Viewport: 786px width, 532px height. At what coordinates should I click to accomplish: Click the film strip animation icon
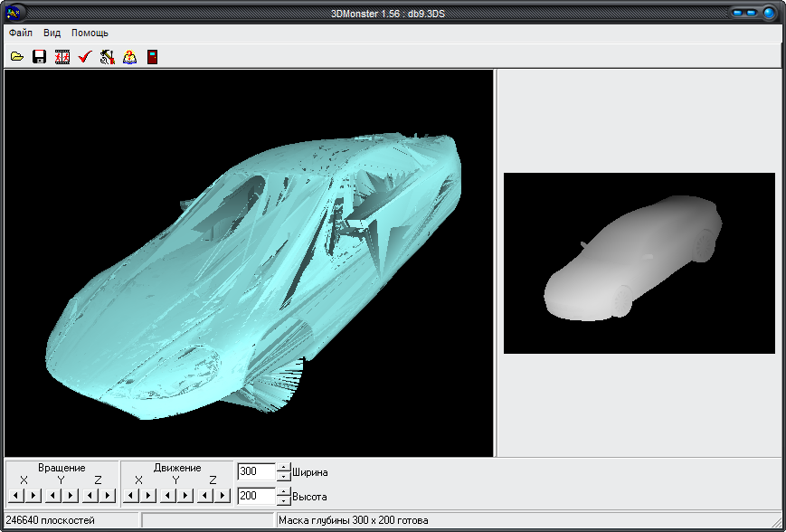tap(62, 57)
